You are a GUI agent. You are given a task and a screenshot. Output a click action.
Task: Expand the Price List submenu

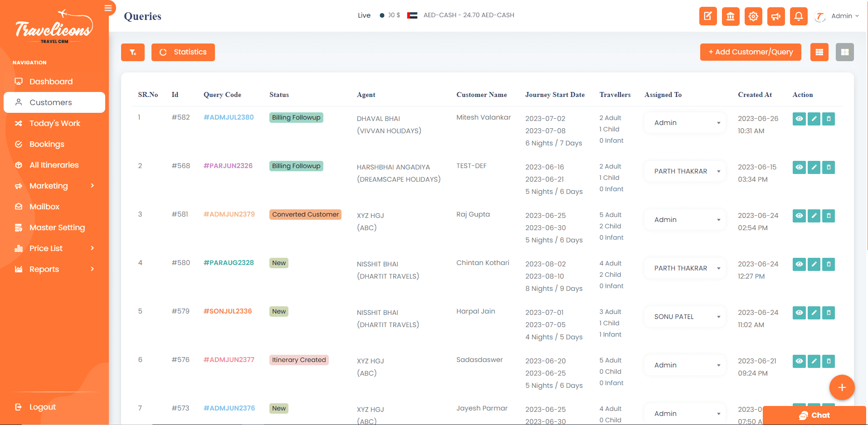[x=54, y=248]
